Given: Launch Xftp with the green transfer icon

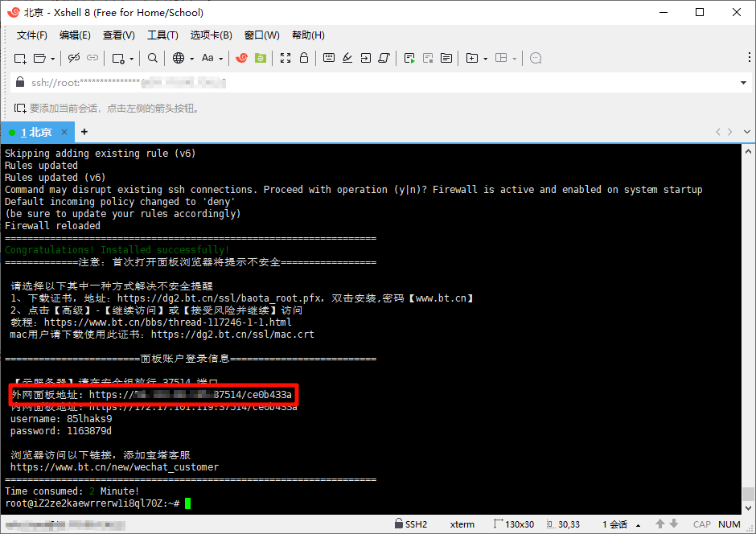Looking at the screenshot, I should coord(262,58).
